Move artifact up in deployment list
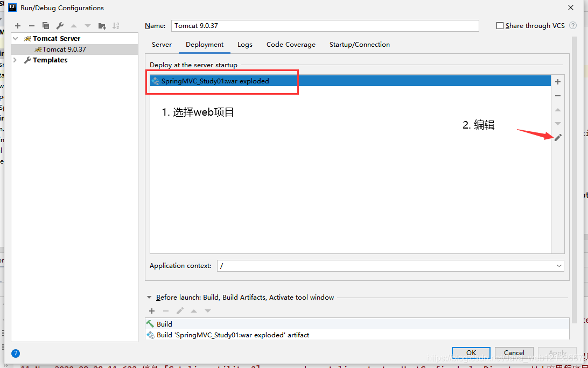The width and height of the screenshot is (588, 368). tap(558, 110)
